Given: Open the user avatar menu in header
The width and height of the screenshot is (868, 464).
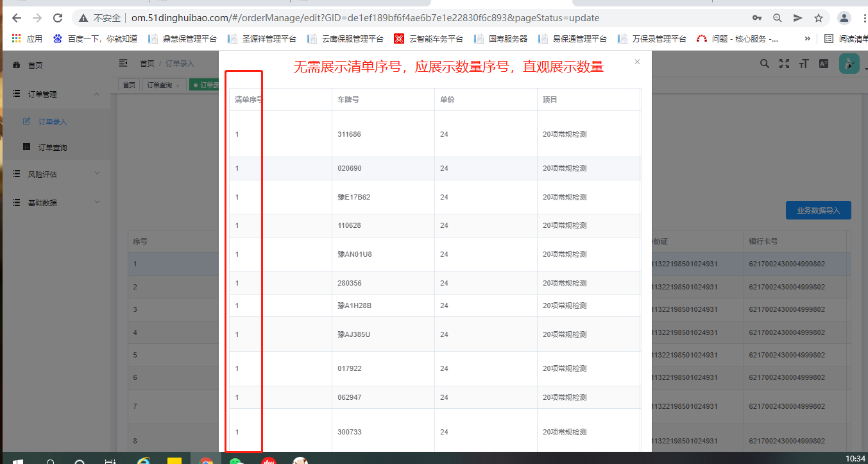Looking at the screenshot, I should [849, 64].
